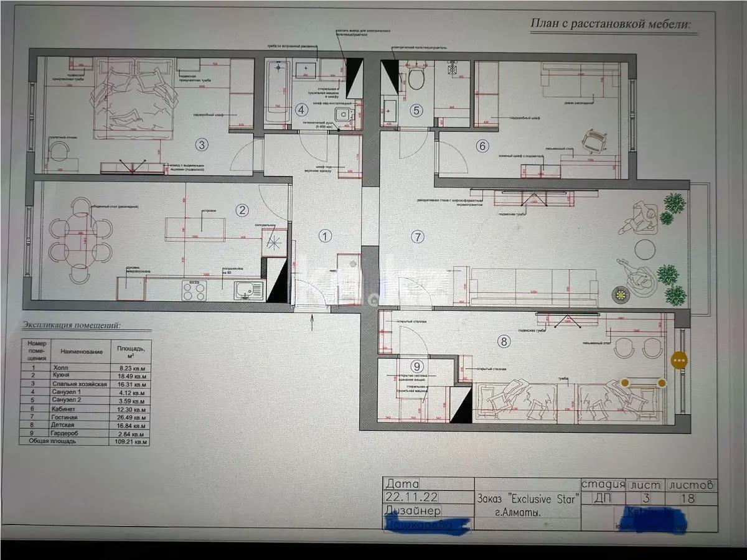Click the entrance arrow below the front door
747x560 pixels.
coord(312,322)
